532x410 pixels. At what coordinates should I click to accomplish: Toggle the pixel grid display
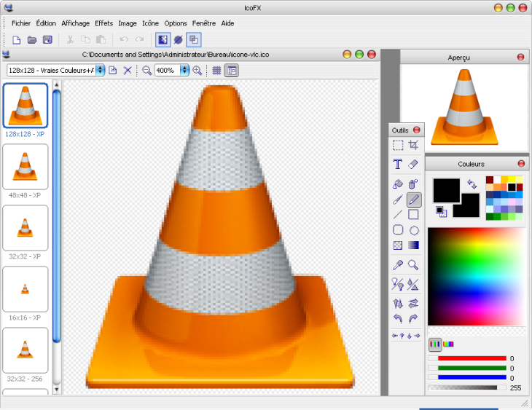(x=216, y=71)
